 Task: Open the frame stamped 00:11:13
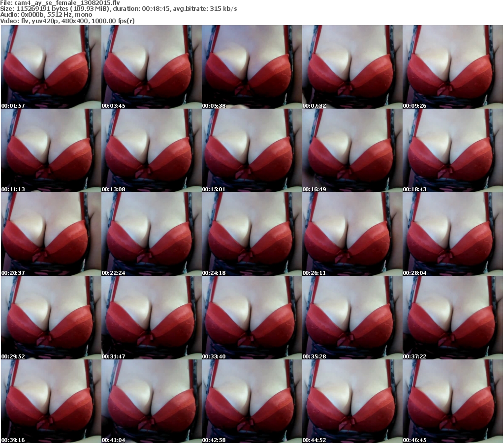51,150
